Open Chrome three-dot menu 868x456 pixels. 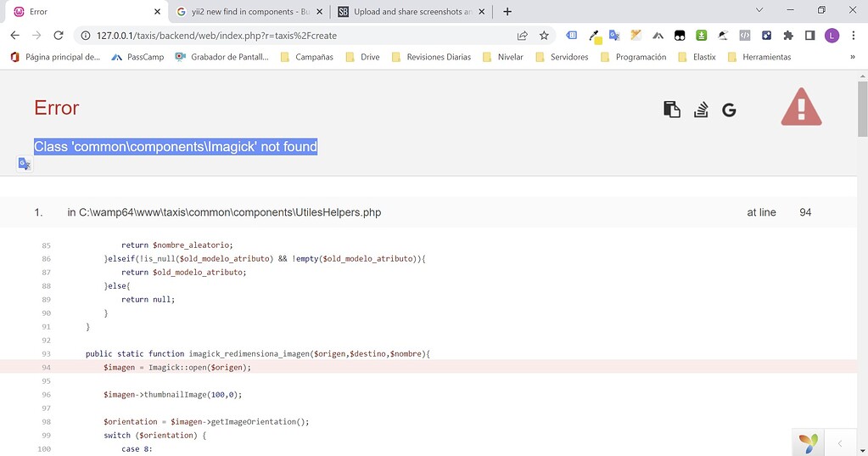(x=853, y=36)
